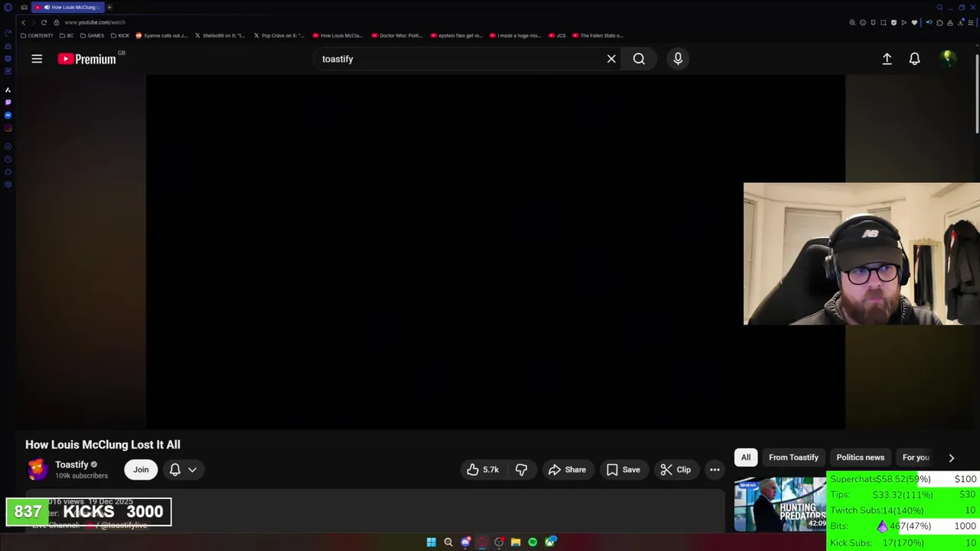Open 'Syanne calls out J...' bookmark
980x551 pixels.
162,35
